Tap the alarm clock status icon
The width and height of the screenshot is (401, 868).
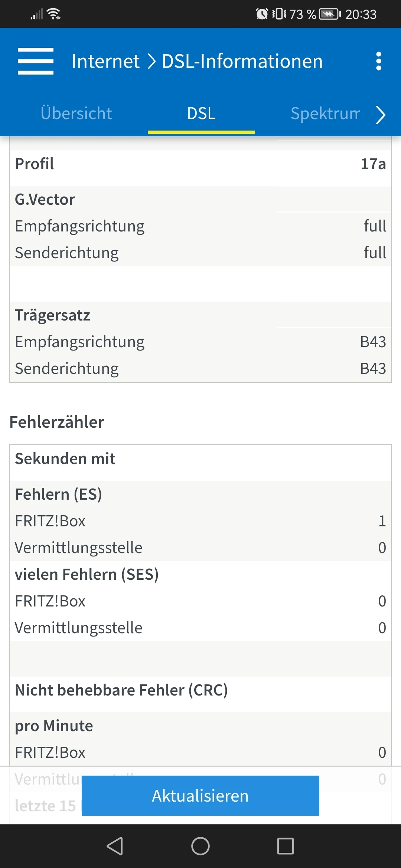262,14
